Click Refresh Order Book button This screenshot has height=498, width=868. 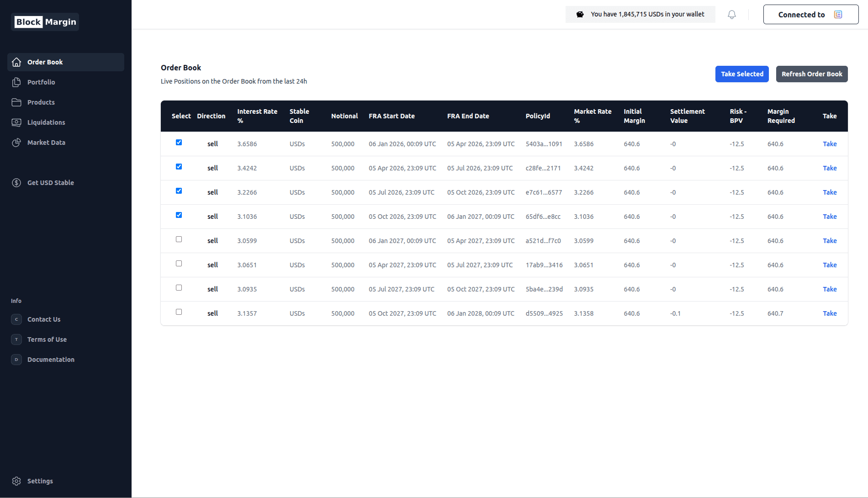tap(811, 74)
